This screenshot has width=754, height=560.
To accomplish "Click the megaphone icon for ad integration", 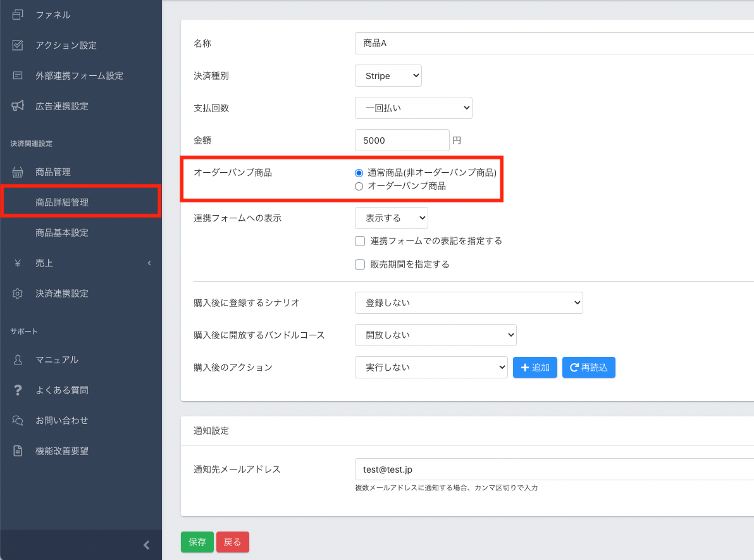I will click(x=18, y=106).
